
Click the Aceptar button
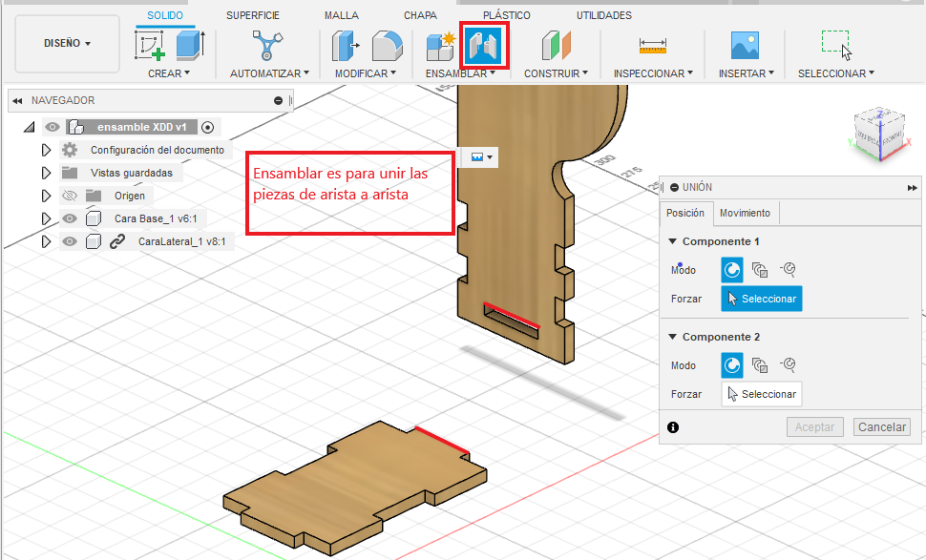(814, 427)
